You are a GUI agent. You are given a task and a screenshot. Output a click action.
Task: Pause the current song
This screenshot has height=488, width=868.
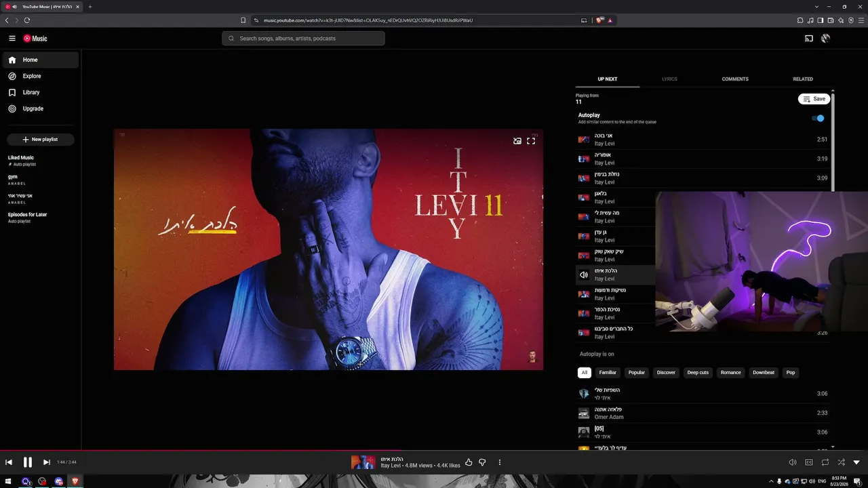point(28,462)
